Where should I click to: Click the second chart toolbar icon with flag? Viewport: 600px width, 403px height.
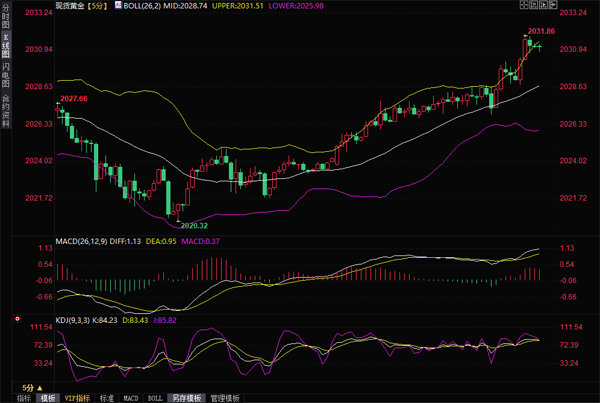click(533, 5)
